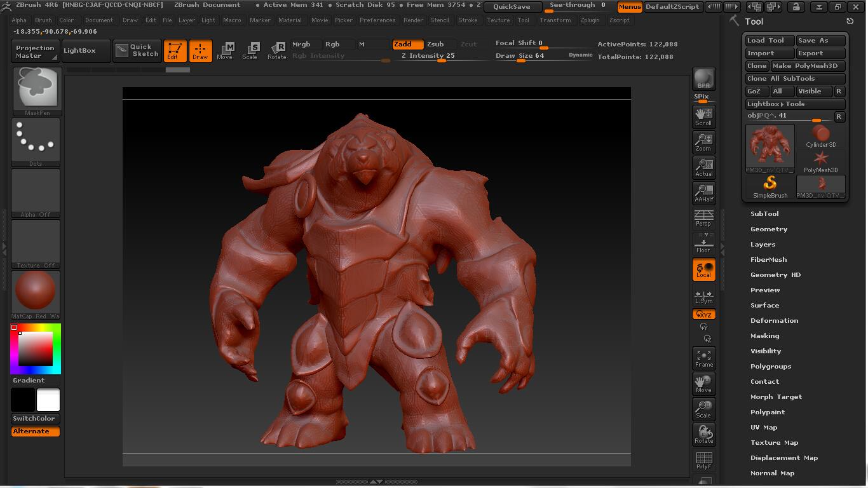Toggle Zadd sculpt mode
Image resolution: width=868 pixels, height=488 pixels.
coord(408,44)
